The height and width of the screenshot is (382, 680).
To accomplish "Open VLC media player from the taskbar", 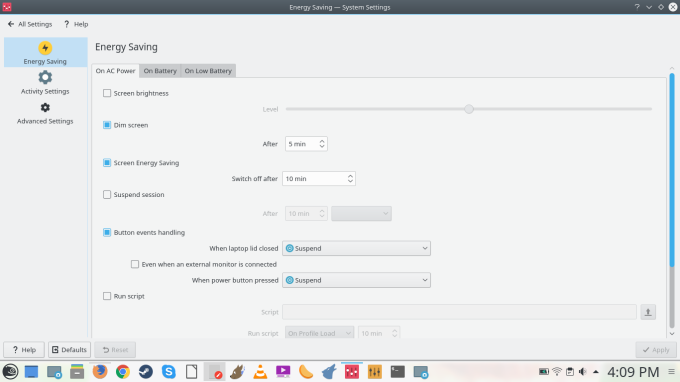I will click(260, 372).
